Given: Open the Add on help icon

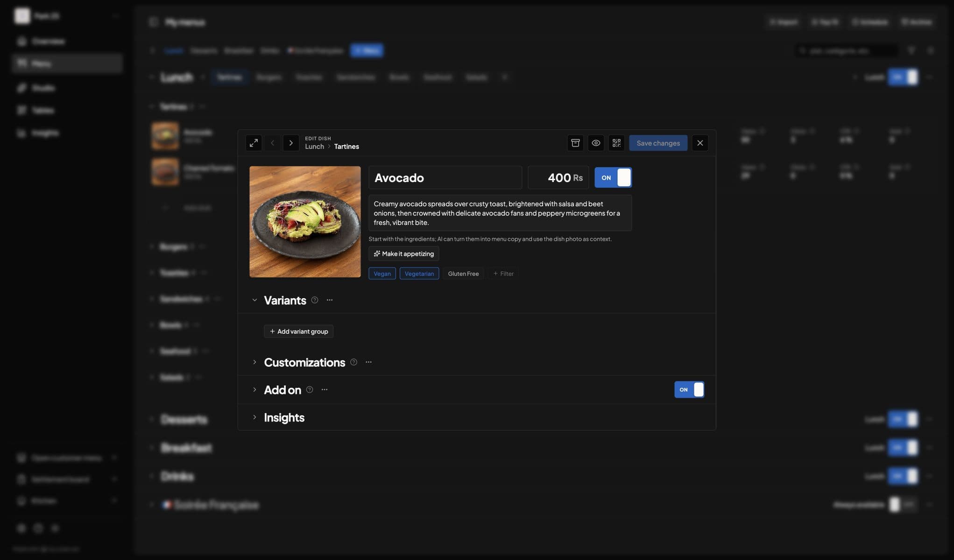Looking at the screenshot, I should point(310,390).
